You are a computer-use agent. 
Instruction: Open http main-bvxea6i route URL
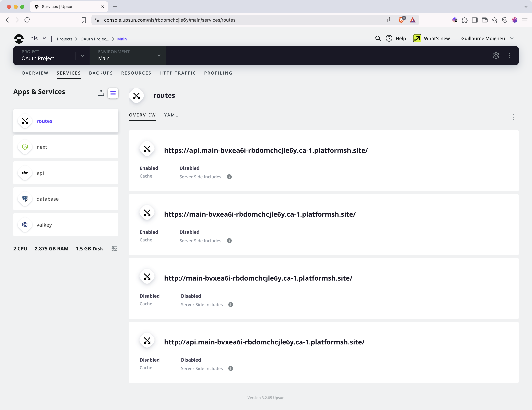pos(258,278)
